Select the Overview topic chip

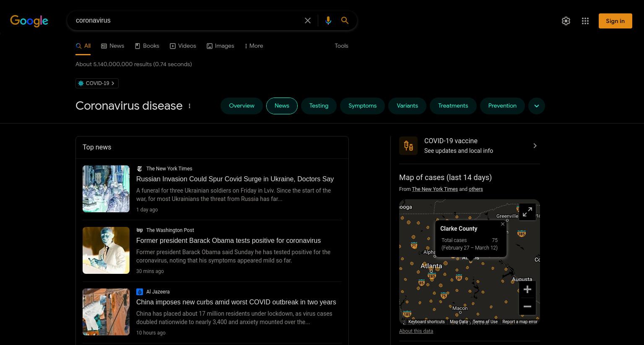click(x=241, y=106)
